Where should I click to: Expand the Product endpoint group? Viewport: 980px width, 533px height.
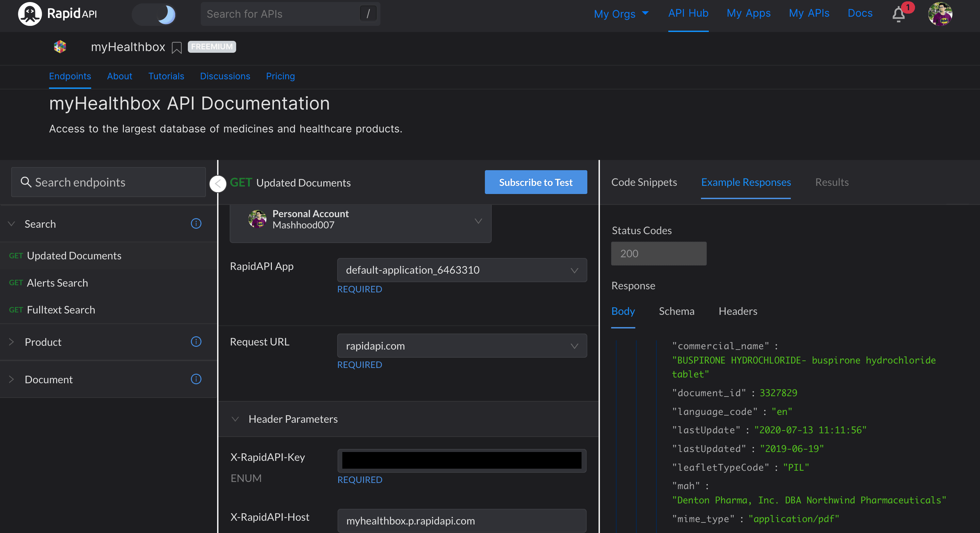click(x=12, y=342)
